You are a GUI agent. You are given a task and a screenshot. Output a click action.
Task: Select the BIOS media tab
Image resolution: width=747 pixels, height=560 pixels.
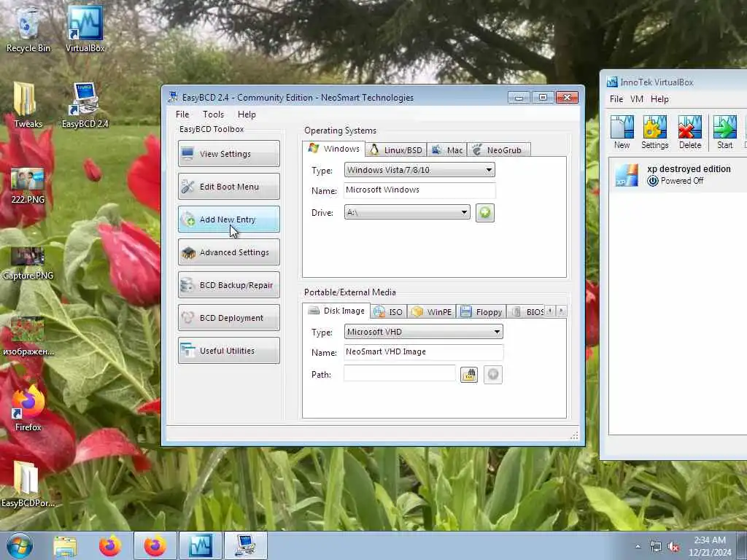click(526, 312)
